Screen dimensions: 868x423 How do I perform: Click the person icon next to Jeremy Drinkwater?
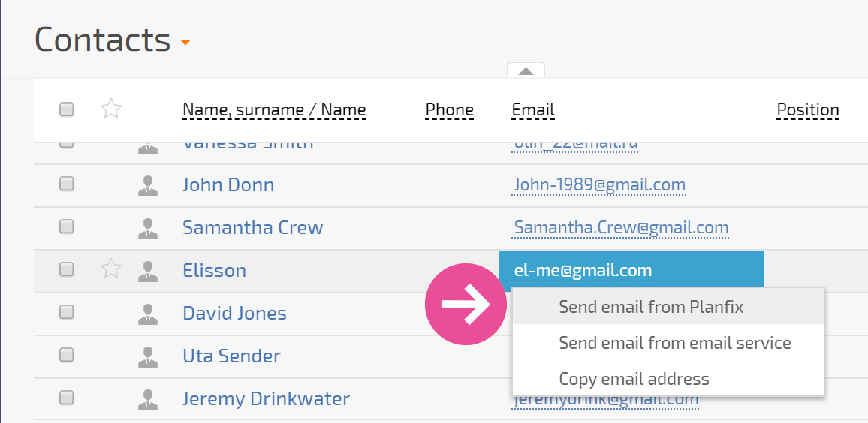click(148, 399)
